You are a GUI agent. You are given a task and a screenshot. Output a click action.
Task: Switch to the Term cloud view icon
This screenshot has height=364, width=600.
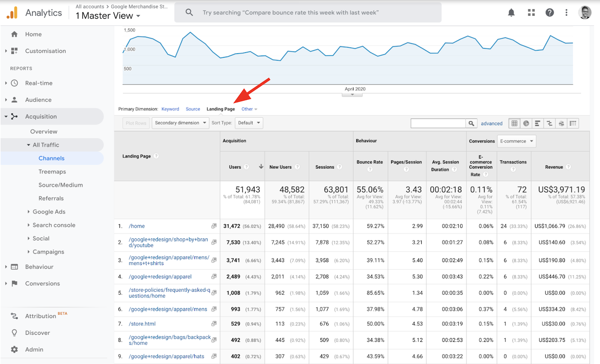click(561, 123)
